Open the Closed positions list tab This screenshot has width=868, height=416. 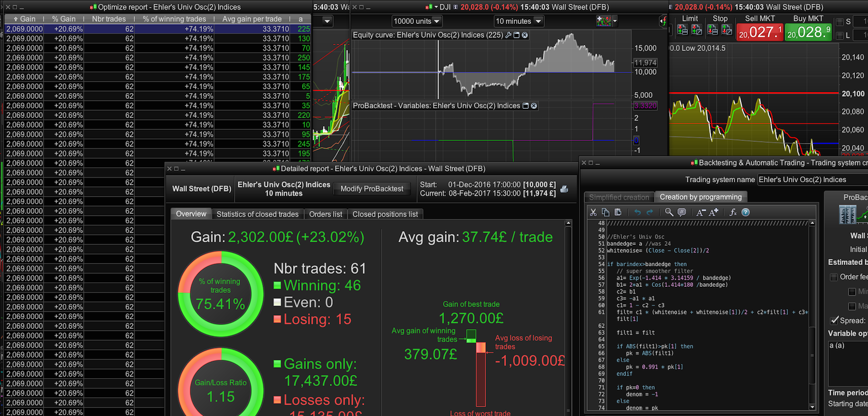point(385,214)
